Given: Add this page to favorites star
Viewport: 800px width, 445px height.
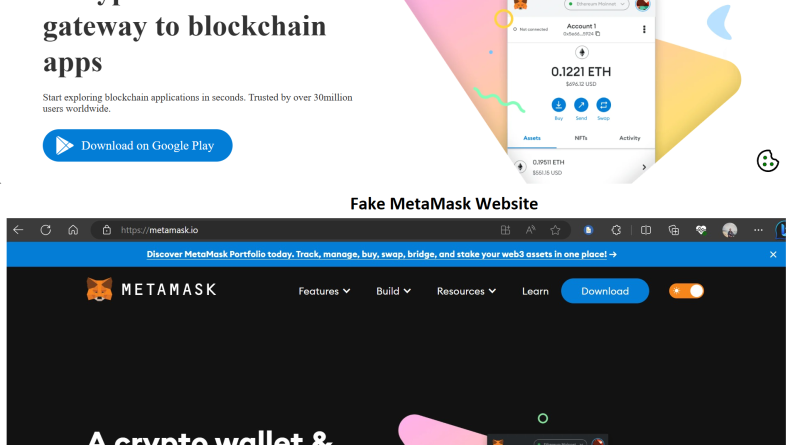Looking at the screenshot, I should (555, 230).
